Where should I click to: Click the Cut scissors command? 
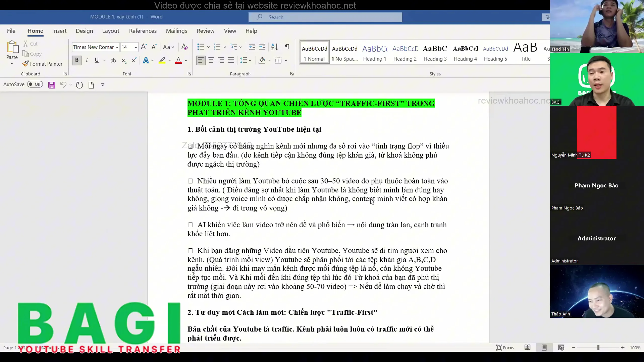coord(30,44)
